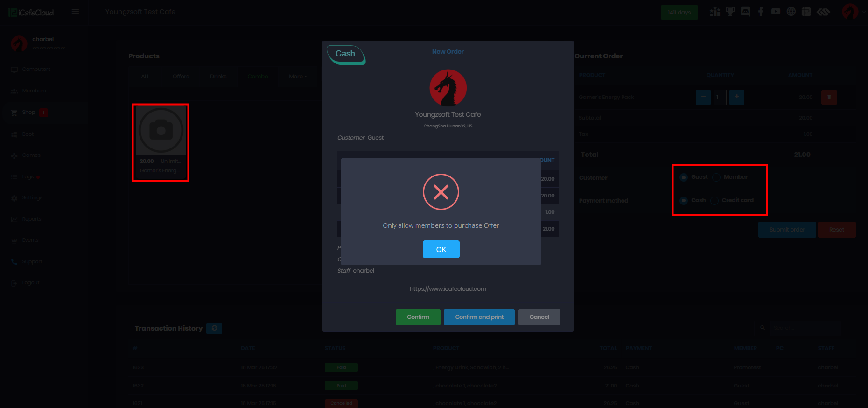Increase Gamer's Energy Pack quantity with plus
868x408 pixels.
[737, 97]
